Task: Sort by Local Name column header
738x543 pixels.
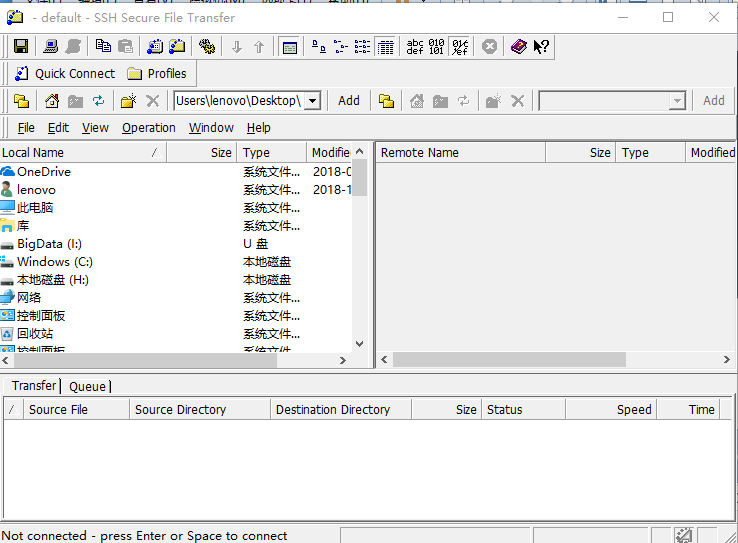Action: point(83,152)
